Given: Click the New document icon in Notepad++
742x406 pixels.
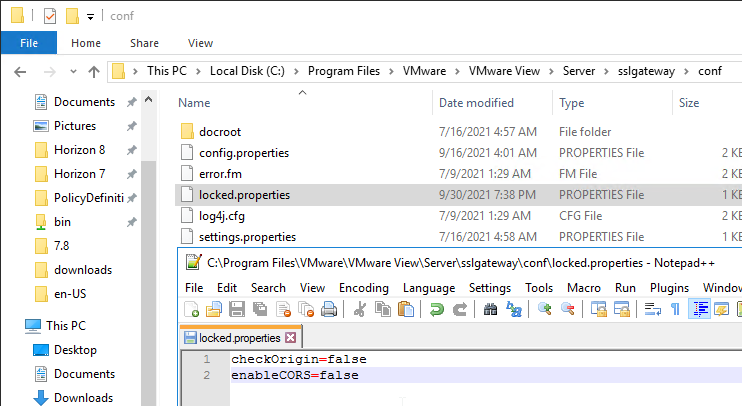Looking at the screenshot, I should click(x=191, y=309).
